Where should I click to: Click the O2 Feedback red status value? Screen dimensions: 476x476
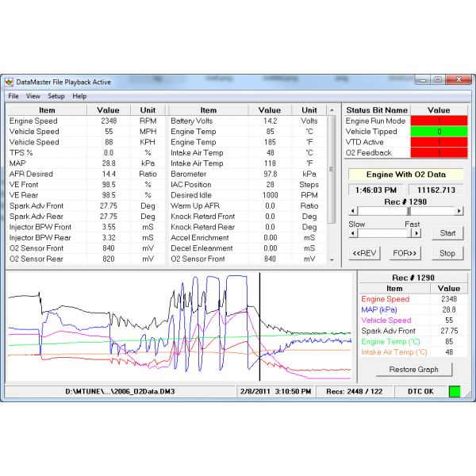[439, 152]
